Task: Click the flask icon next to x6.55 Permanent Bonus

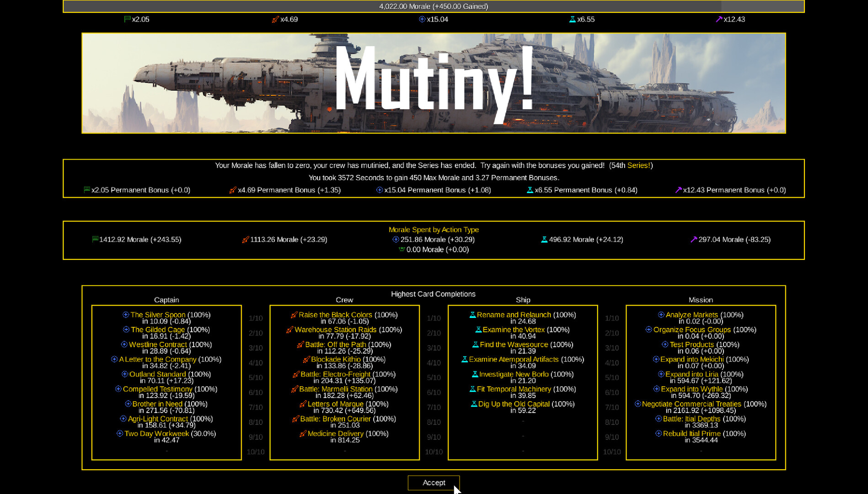Action: [x=530, y=190]
